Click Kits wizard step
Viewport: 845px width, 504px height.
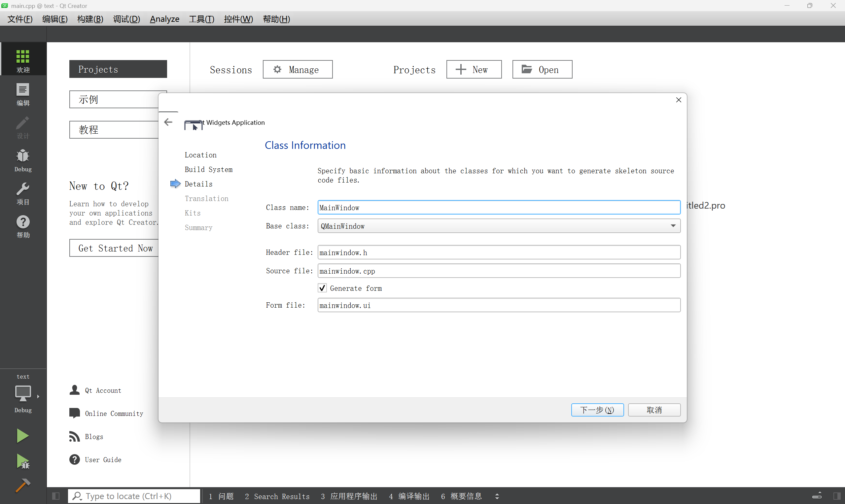point(193,213)
